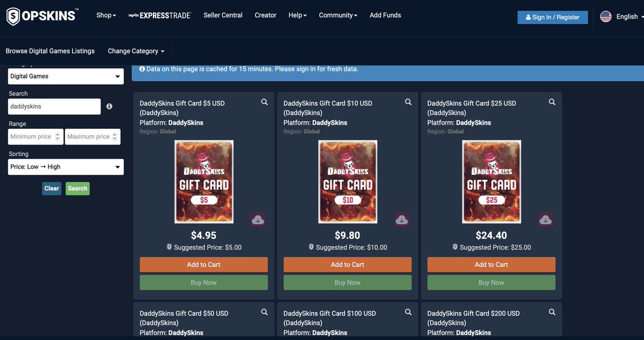The height and width of the screenshot is (340, 644).
Task: Click the Minimum price stepper arrows
Action: coord(58,137)
